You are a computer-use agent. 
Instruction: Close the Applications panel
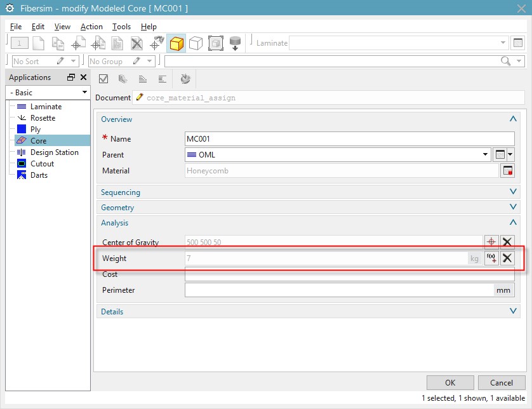click(83, 77)
